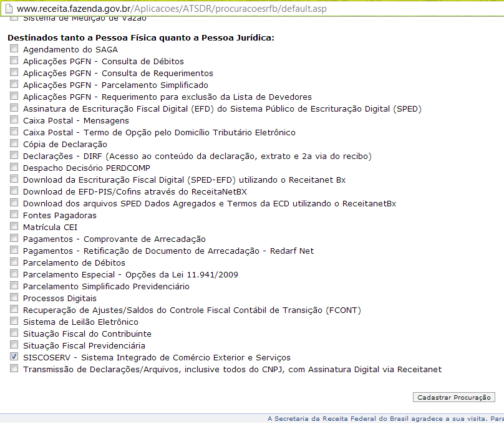Image resolution: width=504 pixels, height=447 pixels.
Task: Check Aplicações PGFN - Consulta de Débitos
Action: coord(14,60)
